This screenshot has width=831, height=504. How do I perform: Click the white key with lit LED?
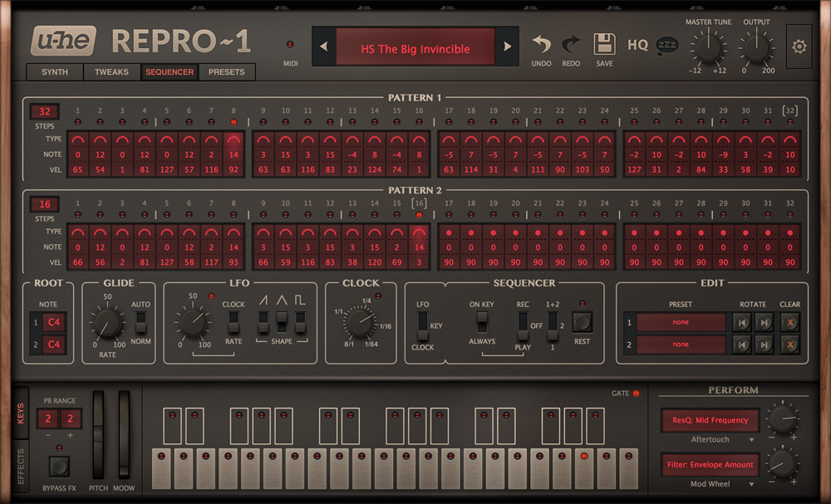point(584,469)
